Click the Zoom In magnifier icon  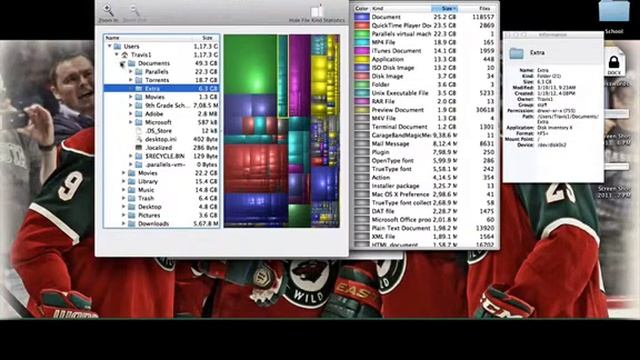109,9
